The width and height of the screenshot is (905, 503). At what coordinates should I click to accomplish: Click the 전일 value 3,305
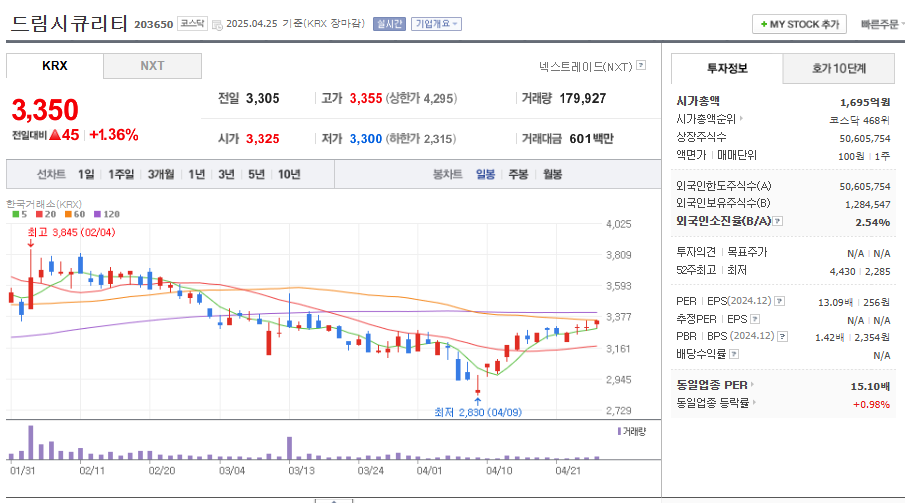click(x=263, y=98)
